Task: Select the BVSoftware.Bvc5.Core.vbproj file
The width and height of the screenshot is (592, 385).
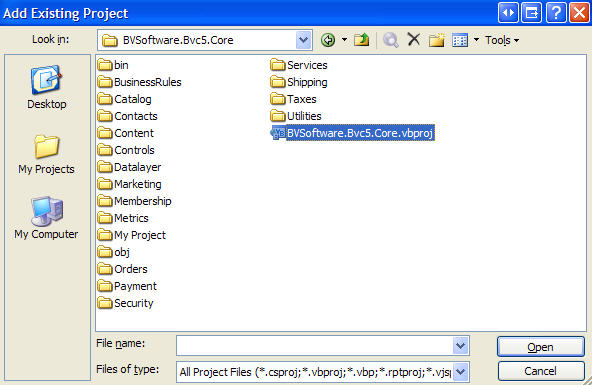Action: tap(353, 133)
